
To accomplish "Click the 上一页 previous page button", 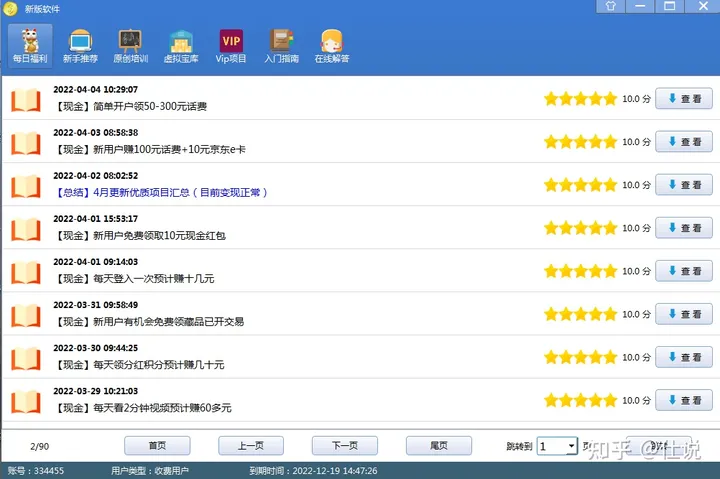I will [x=250, y=446].
